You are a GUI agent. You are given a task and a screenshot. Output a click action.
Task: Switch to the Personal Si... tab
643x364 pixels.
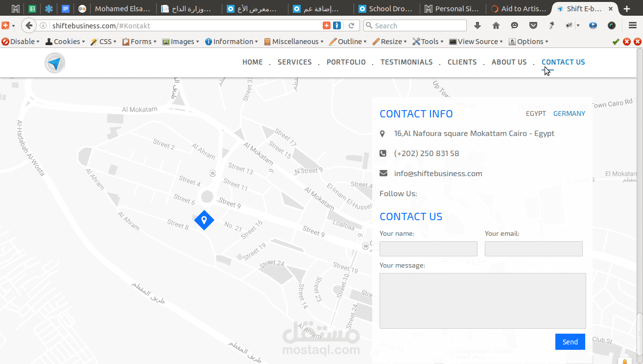453,8
